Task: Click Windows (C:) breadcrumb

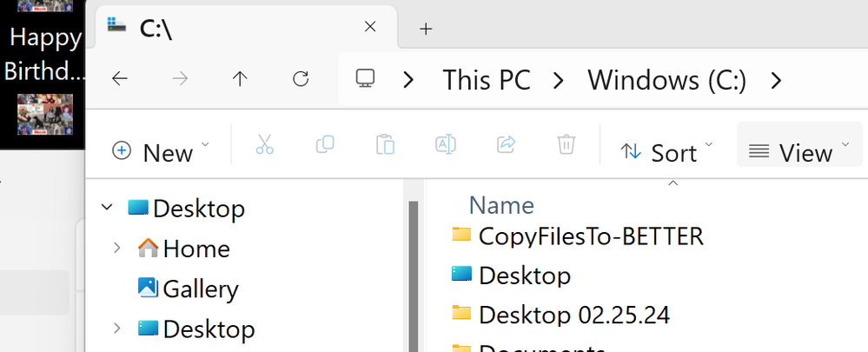Action: [667, 80]
